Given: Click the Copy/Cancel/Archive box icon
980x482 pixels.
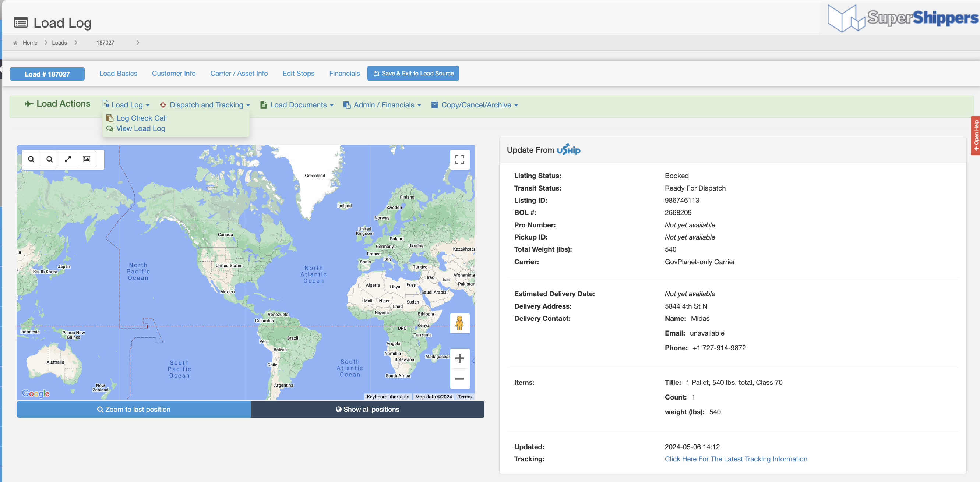Looking at the screenshot, I should pyautogui.click(x=434, y=105).
